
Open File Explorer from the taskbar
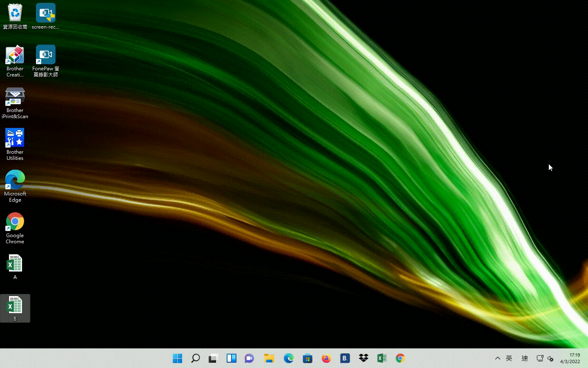(269, 358)
